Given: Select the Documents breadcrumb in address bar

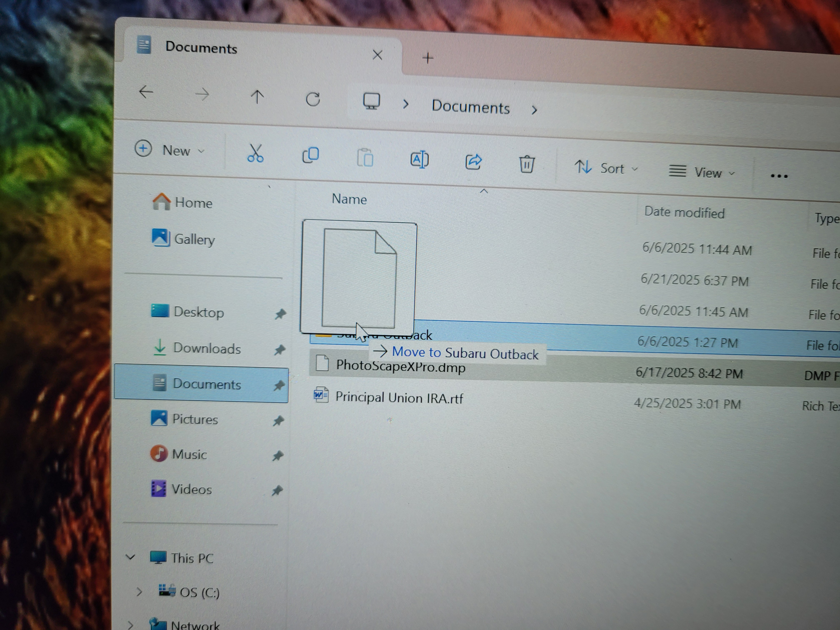Looking at the screenshot, I should 470,107.
